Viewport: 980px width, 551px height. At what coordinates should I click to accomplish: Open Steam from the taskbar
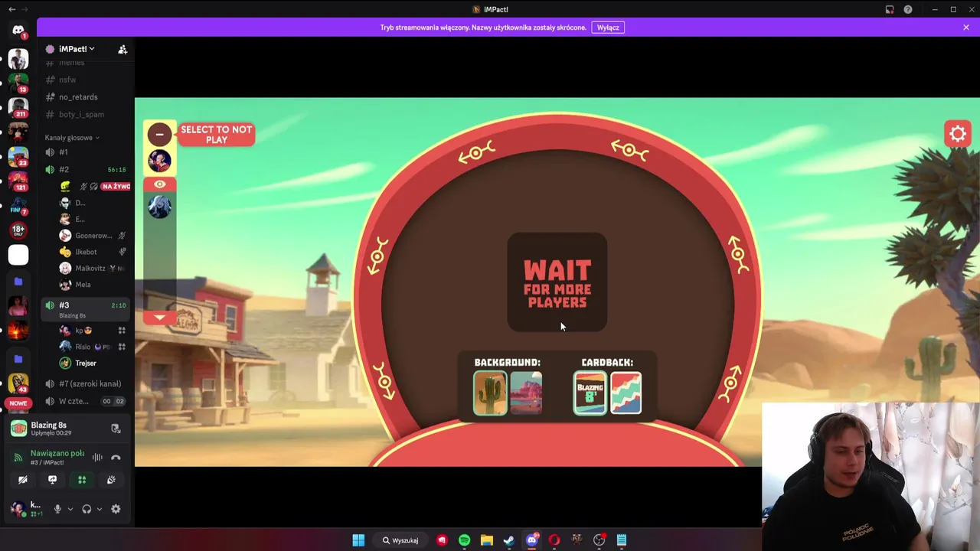(x=508, y=540)
